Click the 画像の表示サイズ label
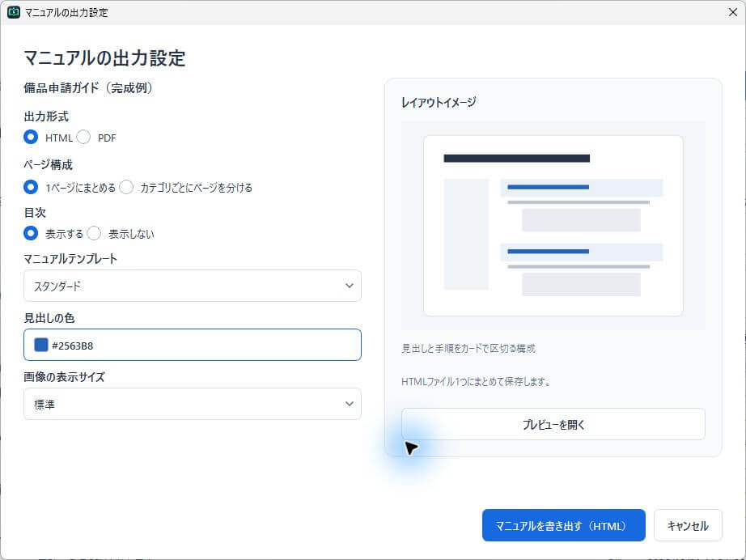 pos(64,377)
